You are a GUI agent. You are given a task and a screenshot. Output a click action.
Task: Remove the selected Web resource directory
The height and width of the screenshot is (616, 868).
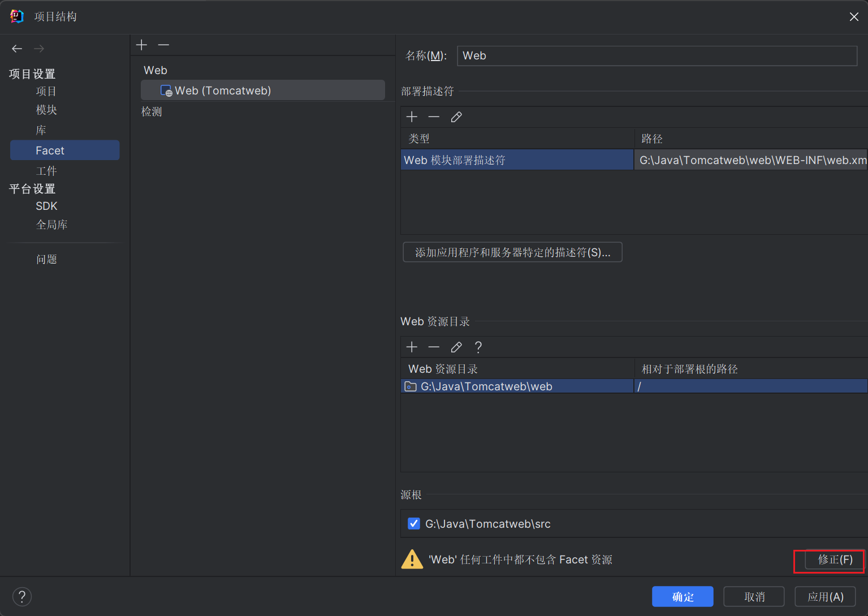(434, 347)
